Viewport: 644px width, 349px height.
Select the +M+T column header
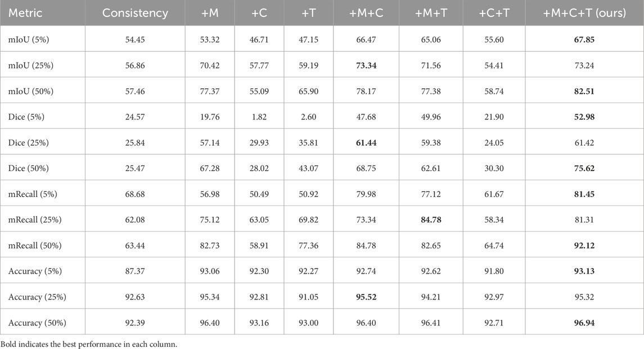click(x=431, y=13)
